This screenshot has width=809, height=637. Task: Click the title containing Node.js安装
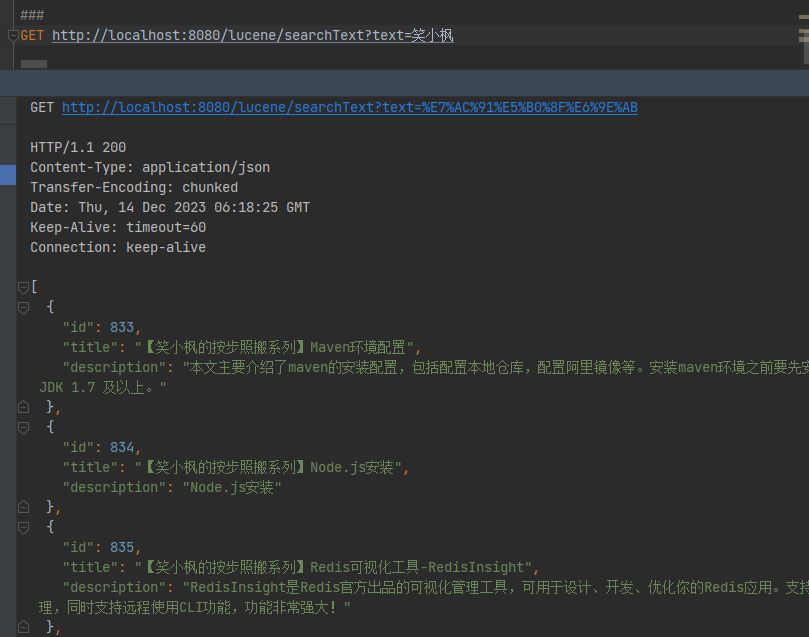[x=268, y=467]
